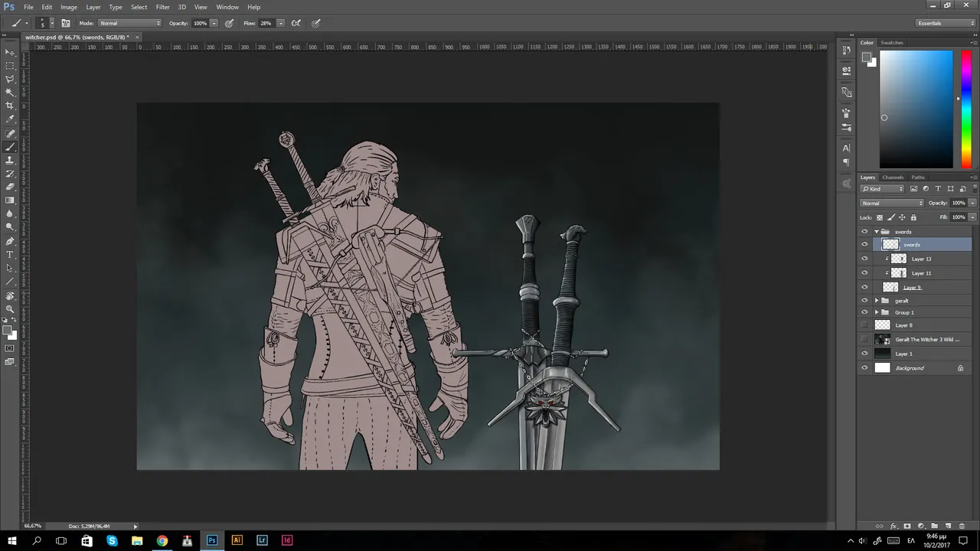Open the Image menu
This screenshot has height=551, width=980.
tap(69, 7)
